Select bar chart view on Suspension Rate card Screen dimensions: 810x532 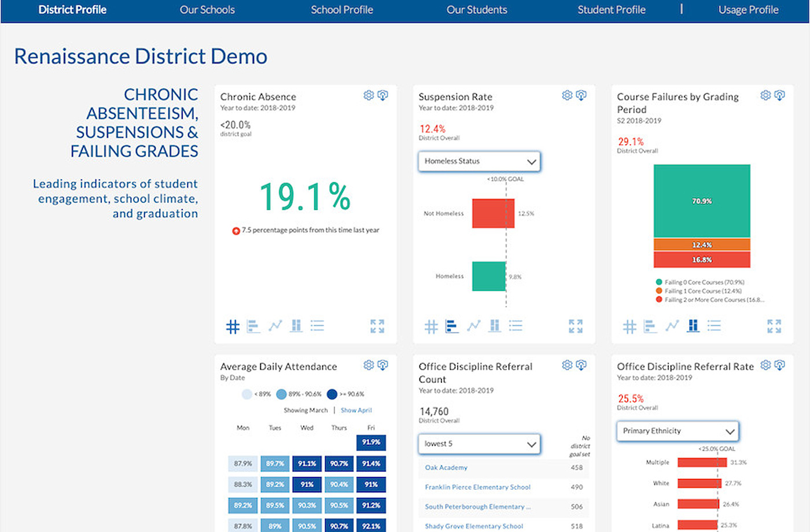pos(452,326)
